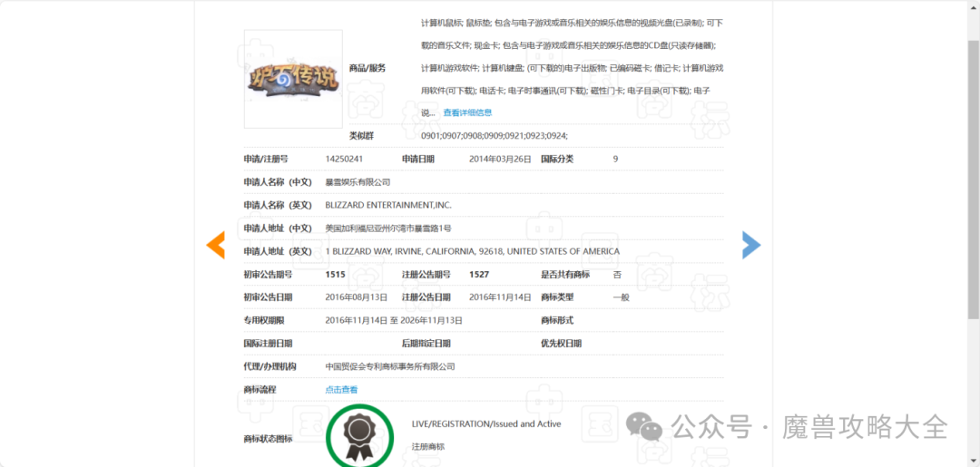The height and width of the screenshot is (467, 980).
Task: Click the green registered trademark status badge
Action: click(359, 437)
